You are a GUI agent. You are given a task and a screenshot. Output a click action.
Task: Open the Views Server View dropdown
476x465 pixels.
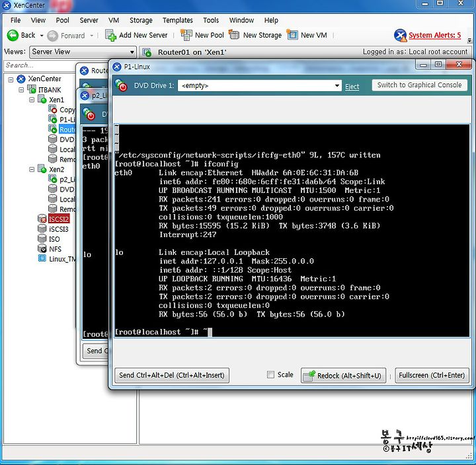[x=83, y=52]
